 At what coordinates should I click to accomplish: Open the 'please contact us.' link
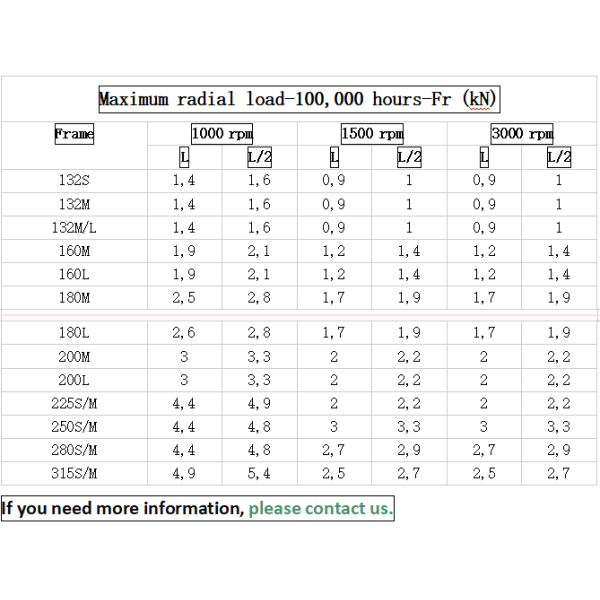click(321, 509)
